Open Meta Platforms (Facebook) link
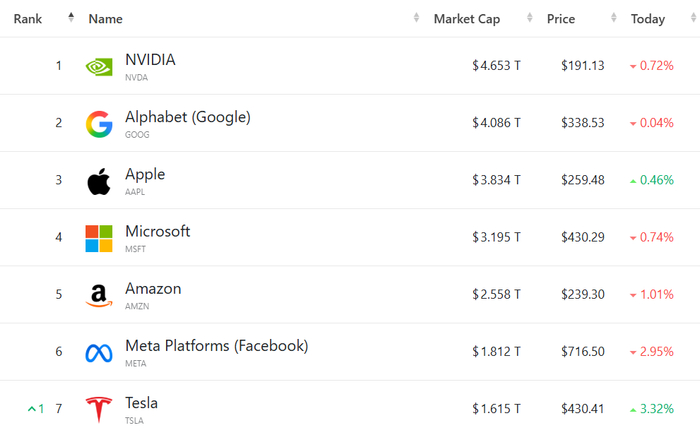 216,346
